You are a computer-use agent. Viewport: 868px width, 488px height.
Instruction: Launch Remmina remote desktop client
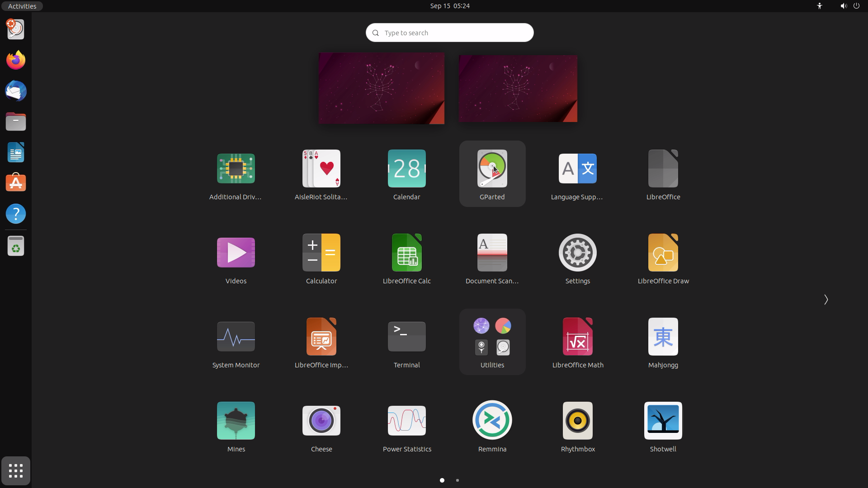pos(492,426)
